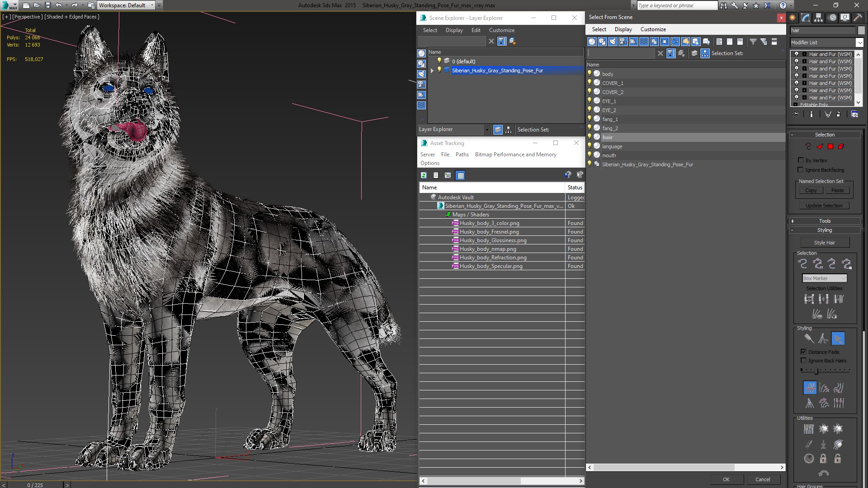Open the Motion command panel
The image size is (868, 488).
832,18
